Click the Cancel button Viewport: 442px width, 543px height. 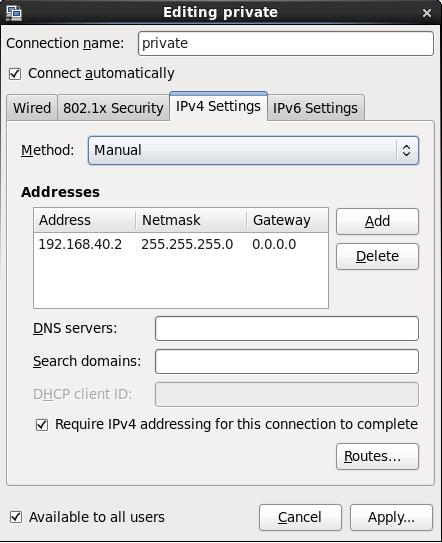pos(300,517)
